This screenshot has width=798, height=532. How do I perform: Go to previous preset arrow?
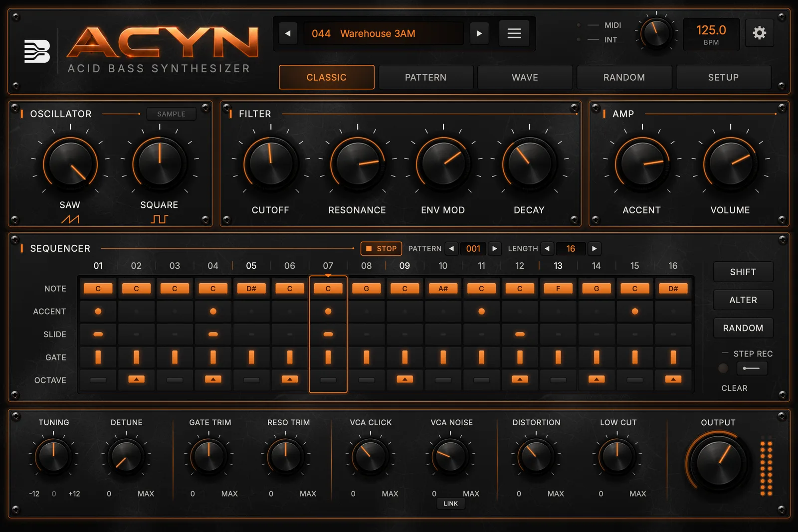pyautogui.click(x=288, y=33)
